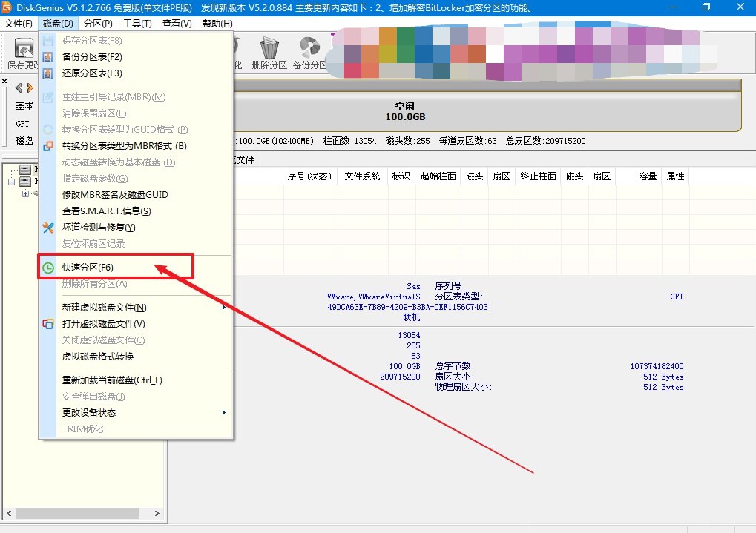756x533 pixels.
Task: Go to previous disk with left arrow
Action: pos(19,87)
